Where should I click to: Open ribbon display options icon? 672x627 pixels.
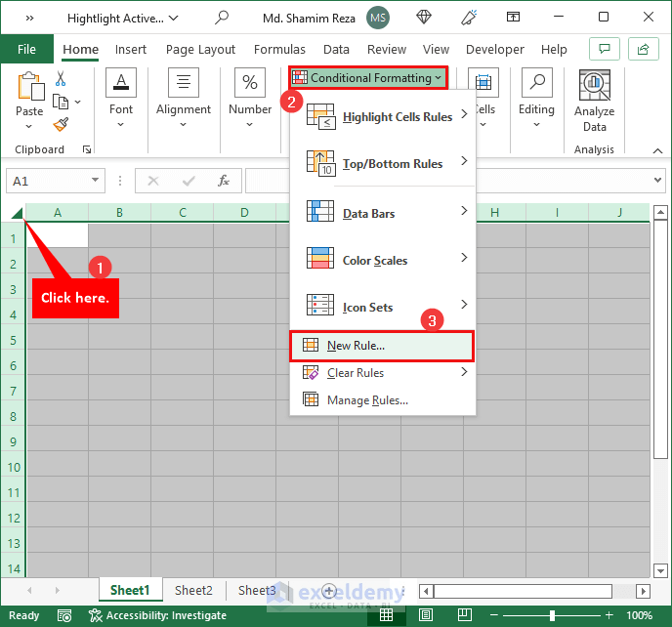(x=513, y=18)
